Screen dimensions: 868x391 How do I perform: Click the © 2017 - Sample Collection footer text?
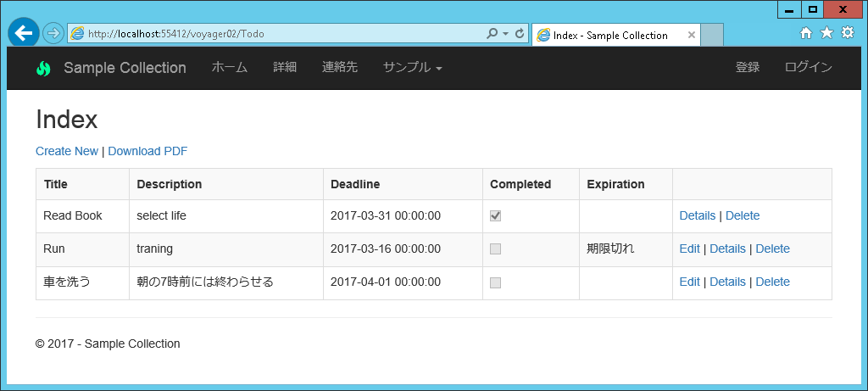coord(108,344)
